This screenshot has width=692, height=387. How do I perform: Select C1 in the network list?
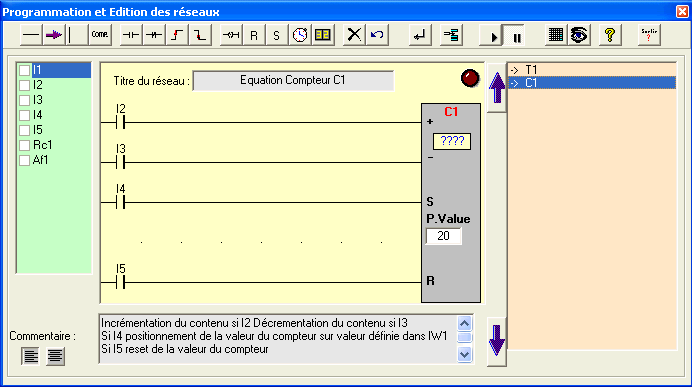(x=592, y=83)
